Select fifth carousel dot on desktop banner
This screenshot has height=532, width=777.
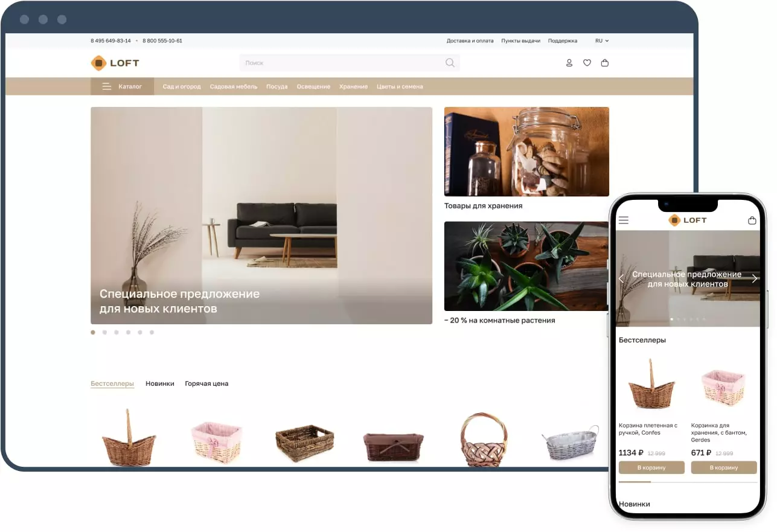click(140, 332)
